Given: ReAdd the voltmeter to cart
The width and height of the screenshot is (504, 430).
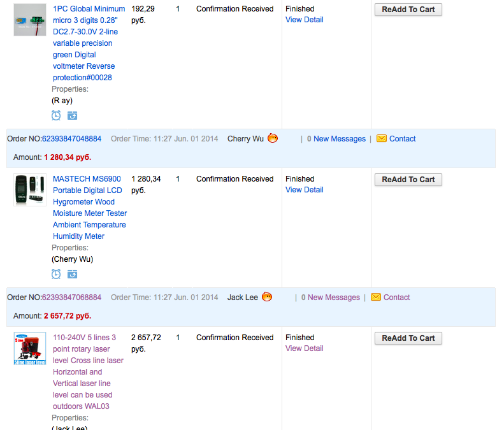Looking at the screenshot, I should [408, 10].
